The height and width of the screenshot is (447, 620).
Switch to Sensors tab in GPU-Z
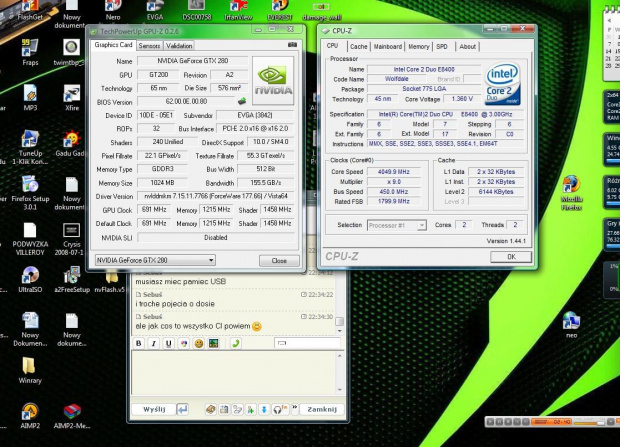point(149,46)
